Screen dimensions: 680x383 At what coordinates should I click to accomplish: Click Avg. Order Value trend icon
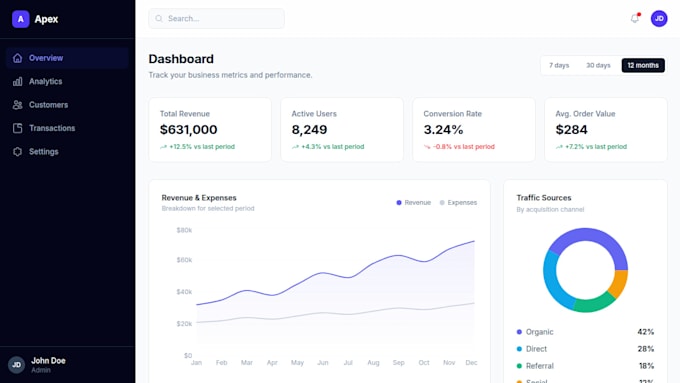(x=559, y=147)
